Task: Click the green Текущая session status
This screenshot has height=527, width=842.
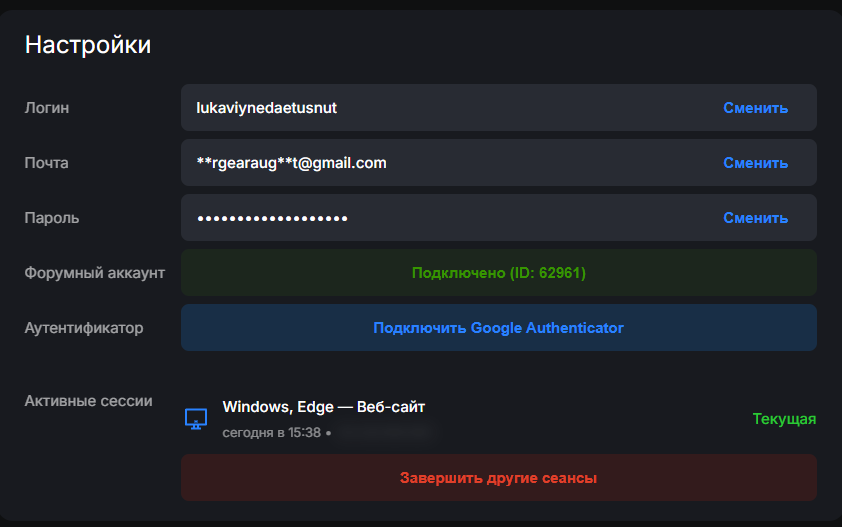Action: tap(784, 419)
